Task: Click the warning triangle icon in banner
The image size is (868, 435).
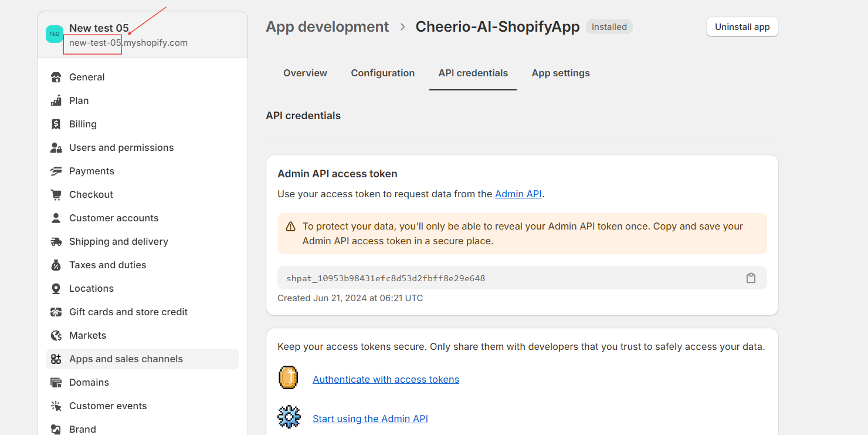Action: 290,227
